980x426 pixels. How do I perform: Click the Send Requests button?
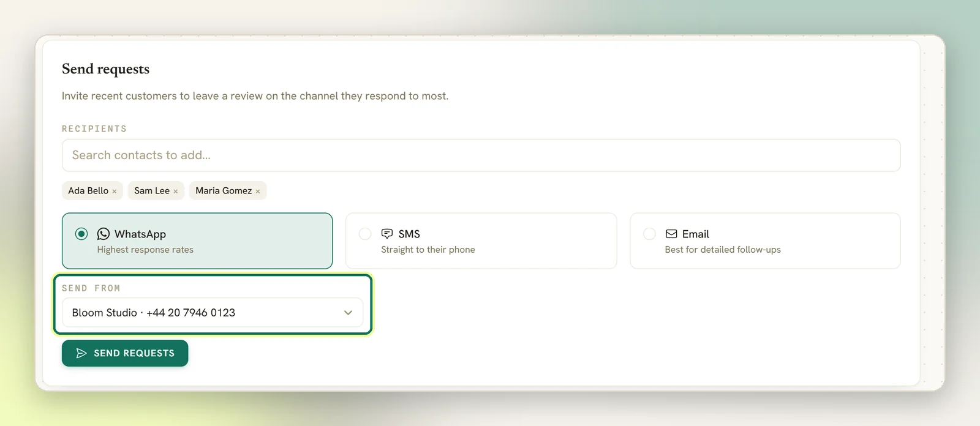(x=125, y=353)
